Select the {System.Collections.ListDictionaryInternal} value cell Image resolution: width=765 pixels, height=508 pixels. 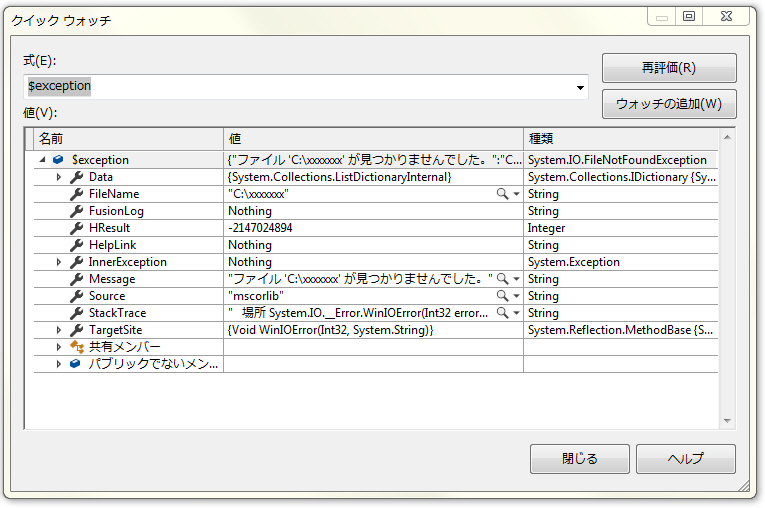click(373, 177)
